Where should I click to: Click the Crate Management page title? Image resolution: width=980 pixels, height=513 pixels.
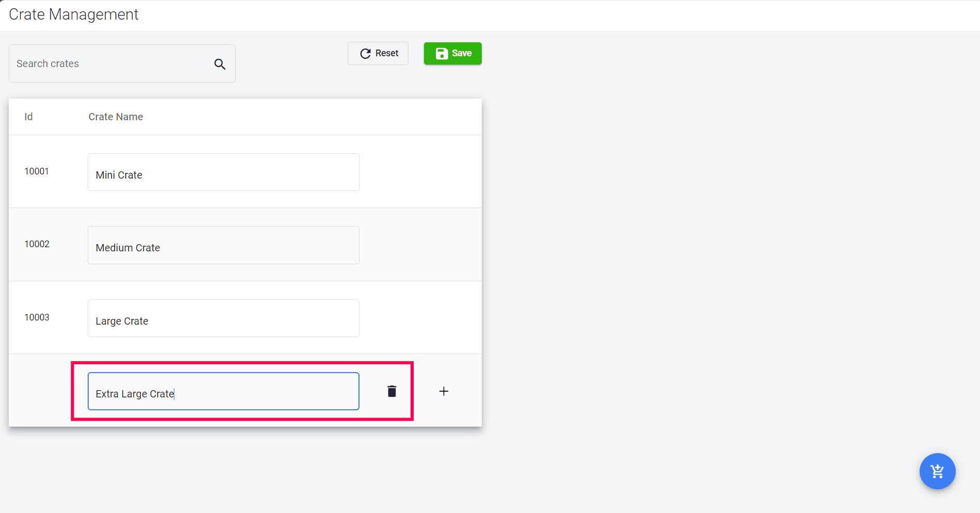click(x=74, y=14)
